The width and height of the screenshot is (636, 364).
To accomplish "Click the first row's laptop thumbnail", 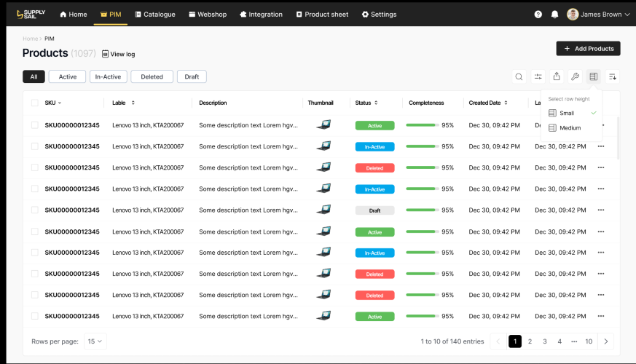I will coord(323,124).
